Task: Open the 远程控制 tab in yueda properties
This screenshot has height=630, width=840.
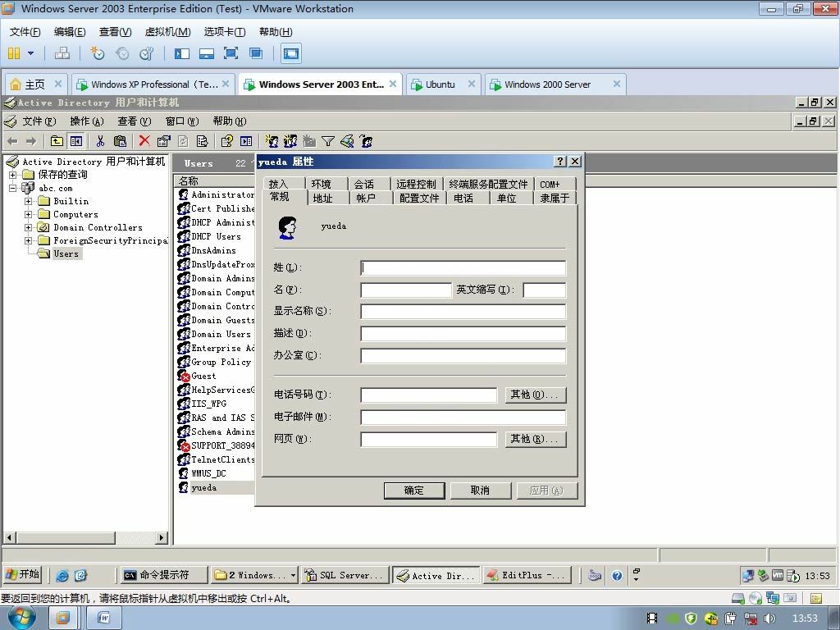Action: pyautogui.click(x=416, y=185)
